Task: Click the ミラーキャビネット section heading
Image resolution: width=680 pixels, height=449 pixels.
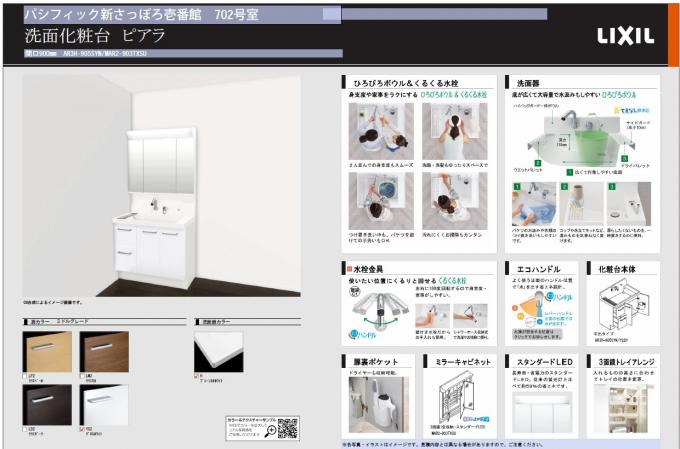Action: pyautogui.click(x=463, y=362)
